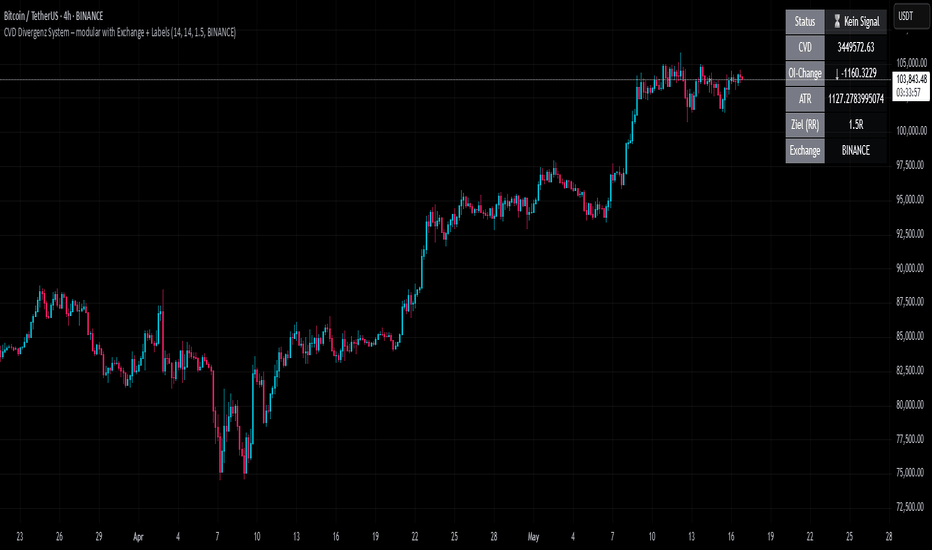Click the down-arrow icon in the OI-Change value
Screen dimensions: 932x550
click(837, 73)
